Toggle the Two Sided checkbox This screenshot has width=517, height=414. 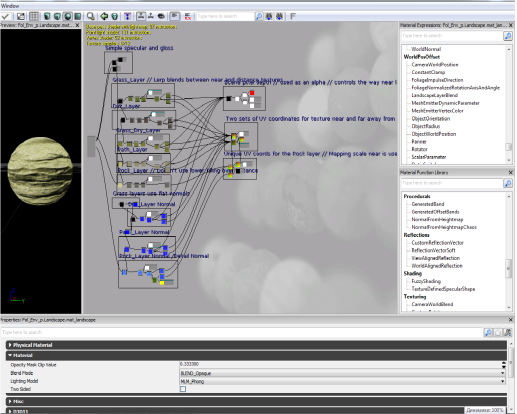pos(183,389)
